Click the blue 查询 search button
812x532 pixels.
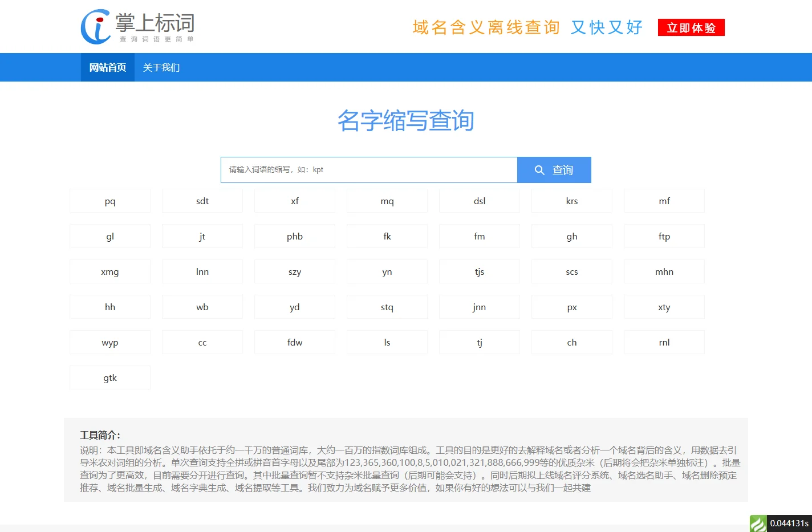(x=554, y=170)
